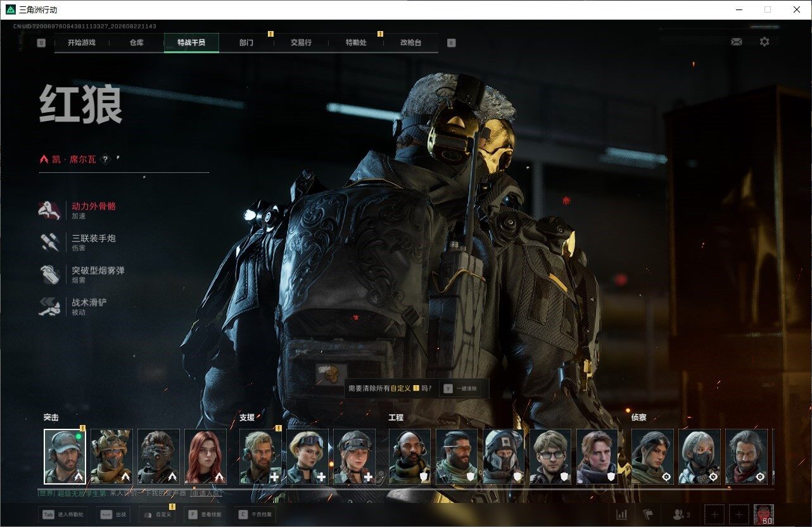Select the dark-haired female recon operator
Screen dimensions: 812x527
tap(652, 457)
